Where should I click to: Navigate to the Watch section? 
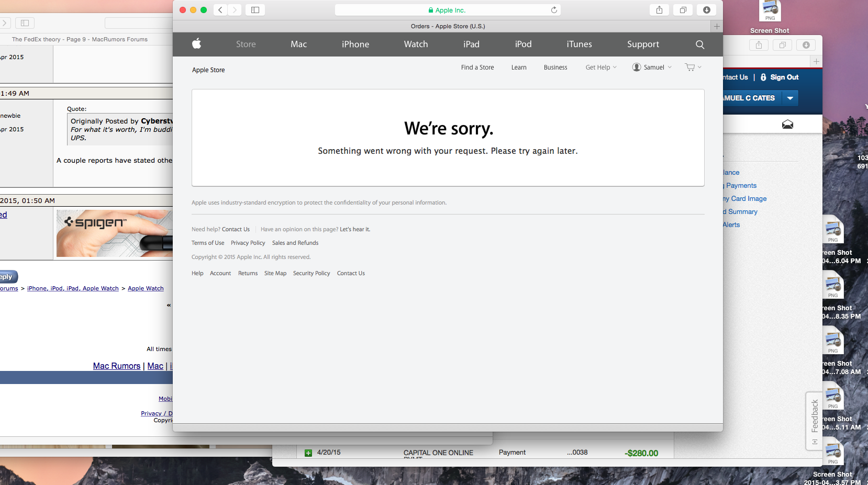(416, 44)
